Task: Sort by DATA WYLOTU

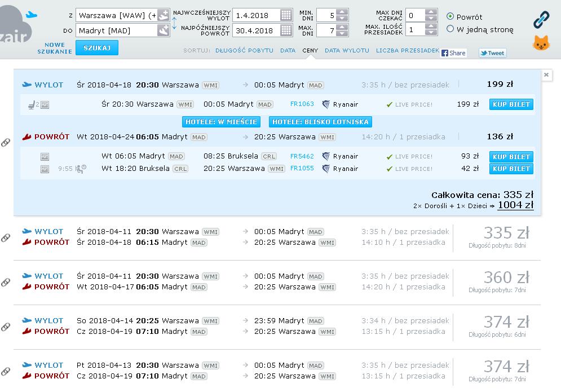Action: (x=347, y=50)
